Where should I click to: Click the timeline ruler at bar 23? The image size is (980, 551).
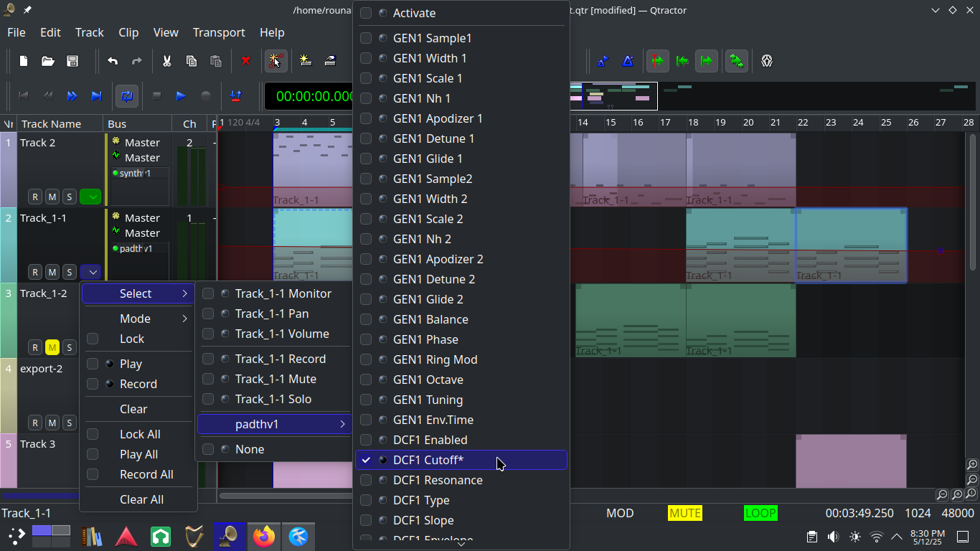830,123
